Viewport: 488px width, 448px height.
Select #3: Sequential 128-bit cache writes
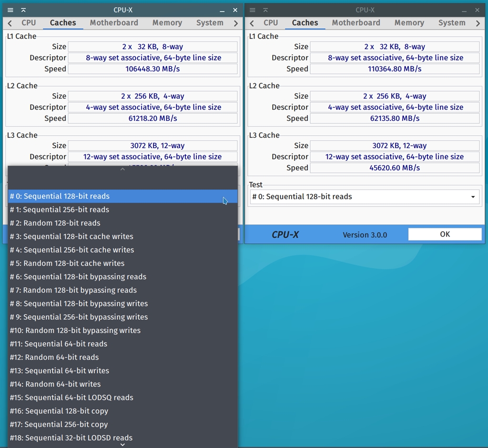[x=122, y=236]
